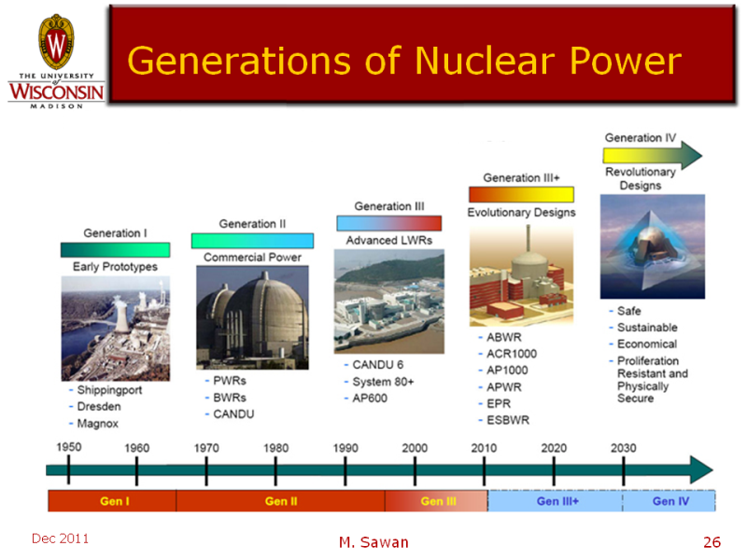Select the blue Gen III+ bottom segment
Image resolution: width=747 pixels, height=560 pixels.
click(557, 501)
